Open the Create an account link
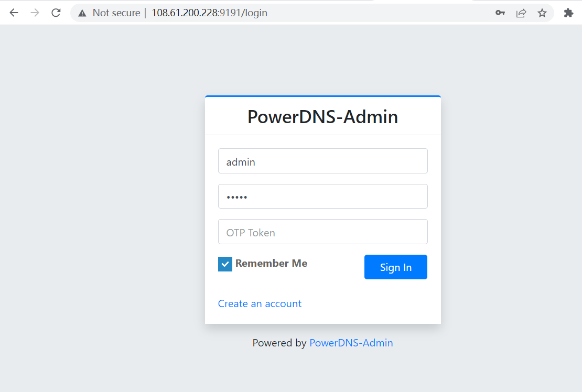Viewport: 582px width, 392px height. pyautogui.click(x=260, y=304)
